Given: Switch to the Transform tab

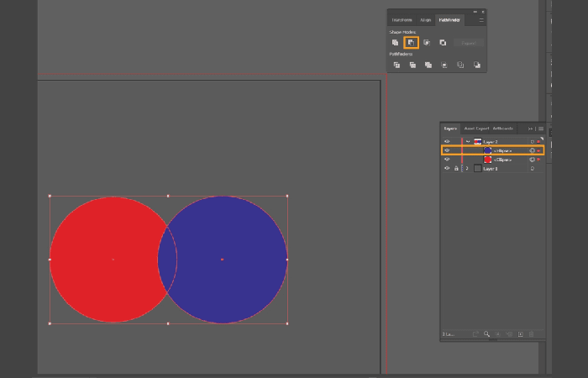Looking at the screenshot, I should 402,20.
